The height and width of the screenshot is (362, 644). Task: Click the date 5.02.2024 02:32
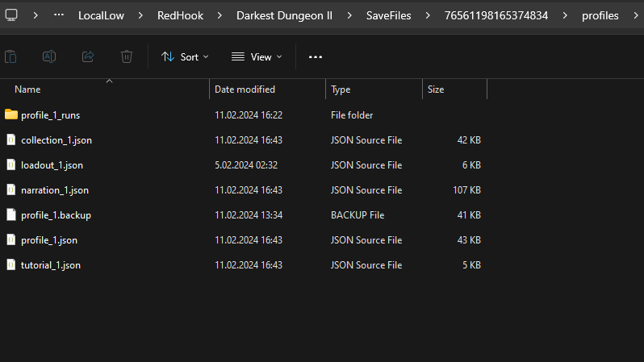click(x=246, y=165)
